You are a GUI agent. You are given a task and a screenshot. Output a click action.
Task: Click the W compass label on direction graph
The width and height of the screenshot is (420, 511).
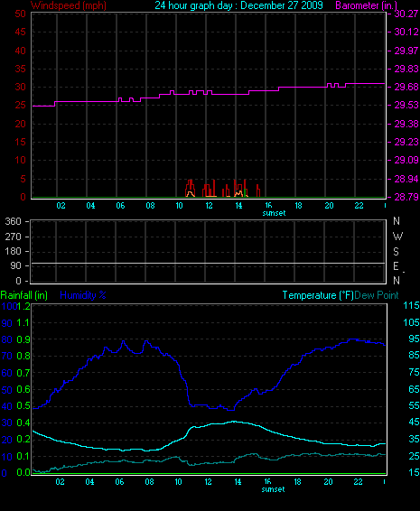click(x=397, y=237)
